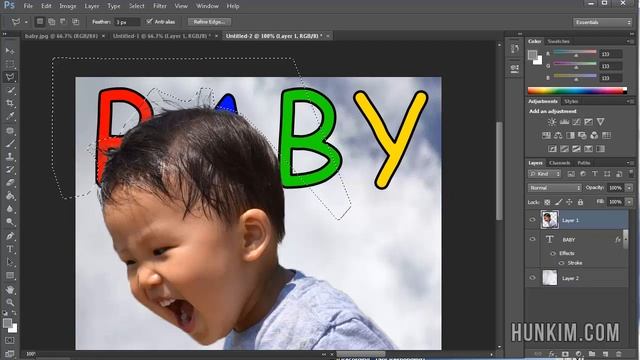Open the History panel icon
This screenshot has width=640, height=360.
515,49
